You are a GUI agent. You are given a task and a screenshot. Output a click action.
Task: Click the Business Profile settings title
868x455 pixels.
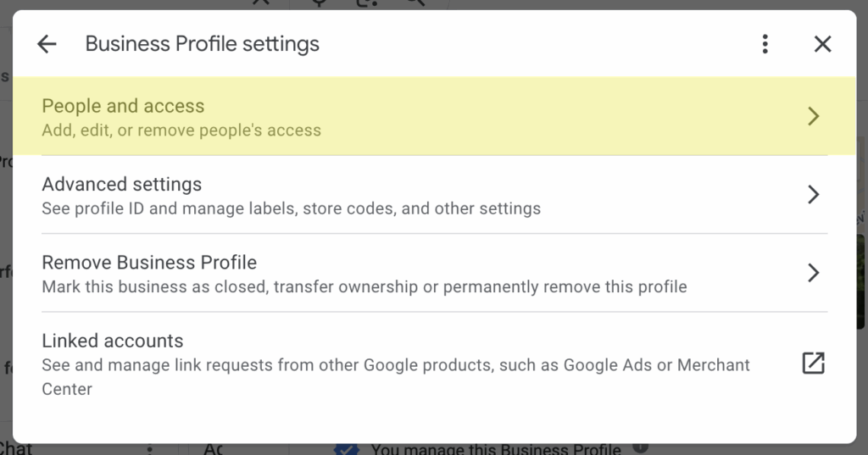coord(203,44)
